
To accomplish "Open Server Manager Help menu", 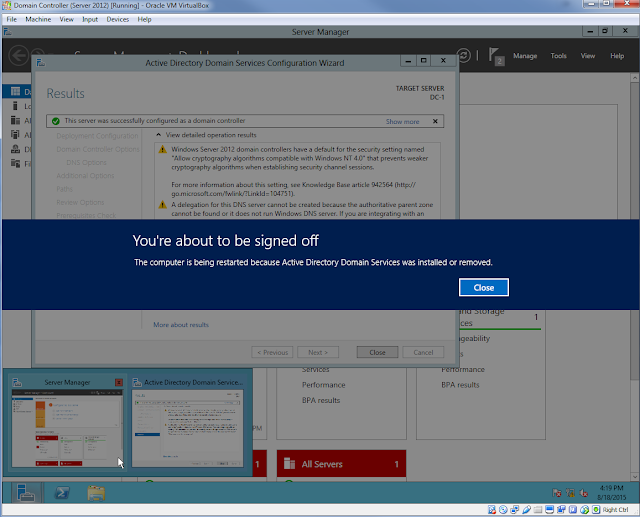I will pos(617,56).
